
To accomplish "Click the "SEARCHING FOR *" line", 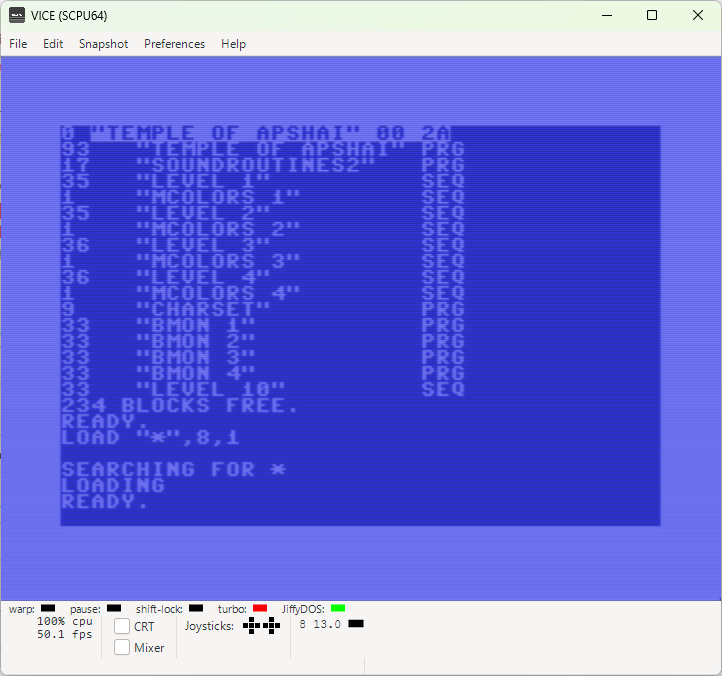I will click(x=174, y=470).
